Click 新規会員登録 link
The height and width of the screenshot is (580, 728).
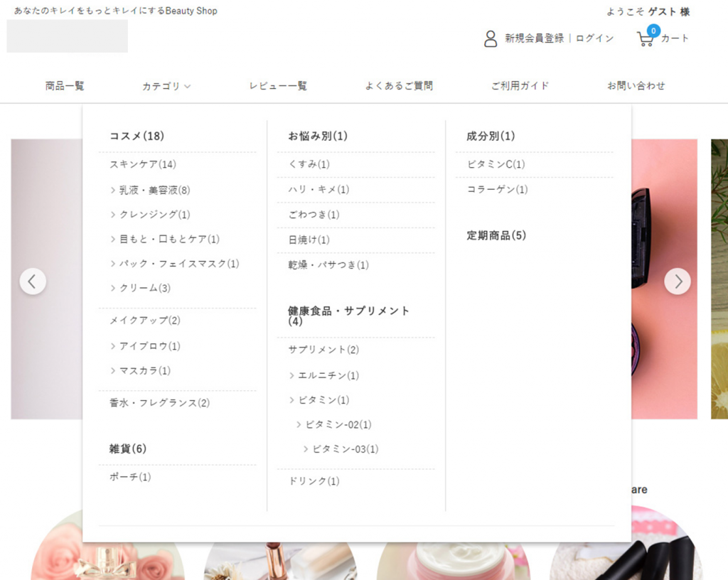pyautogui.click(x=535, y=38)
